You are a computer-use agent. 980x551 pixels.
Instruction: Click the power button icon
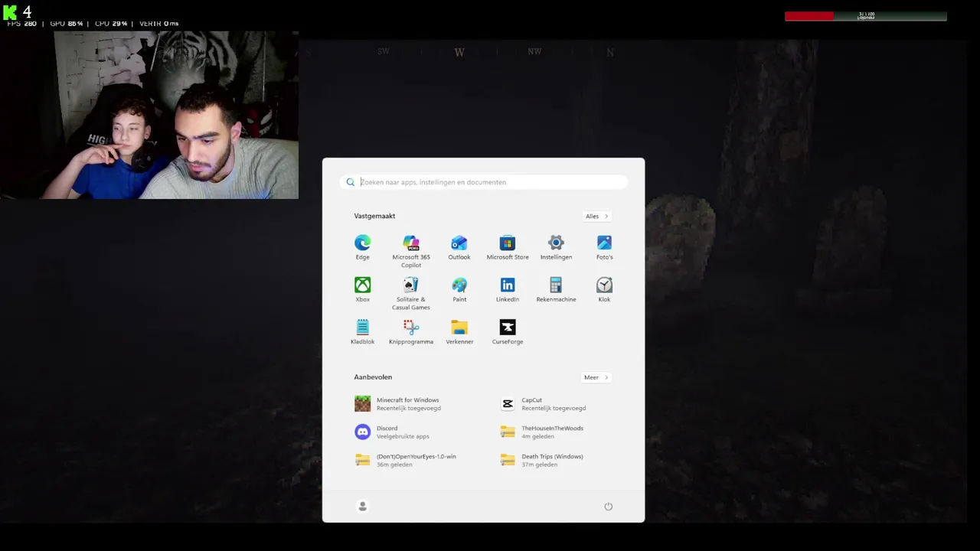pyautogui.click(x=609, y=506)
